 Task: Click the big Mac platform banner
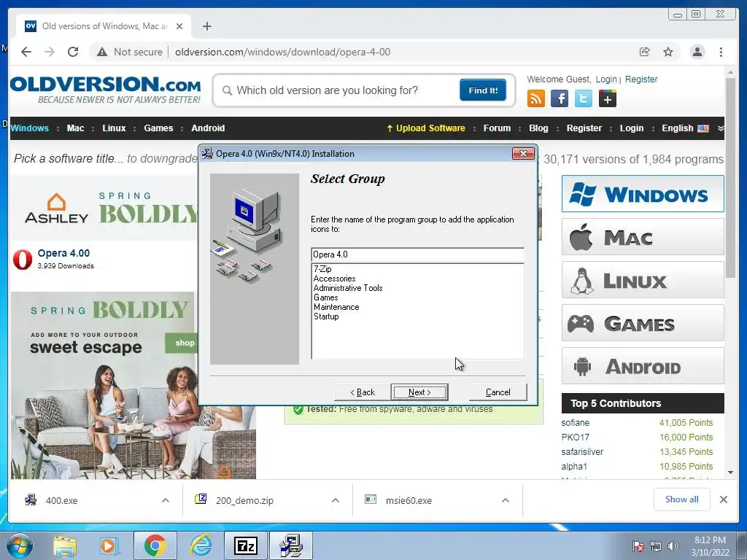pos(643,237)
